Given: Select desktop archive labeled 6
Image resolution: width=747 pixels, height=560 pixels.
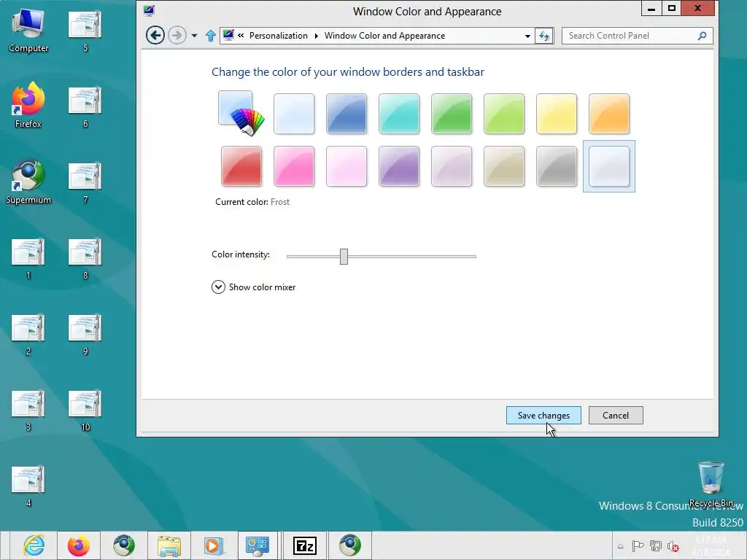Looking at the screenshot, I should tap(85, 106).
